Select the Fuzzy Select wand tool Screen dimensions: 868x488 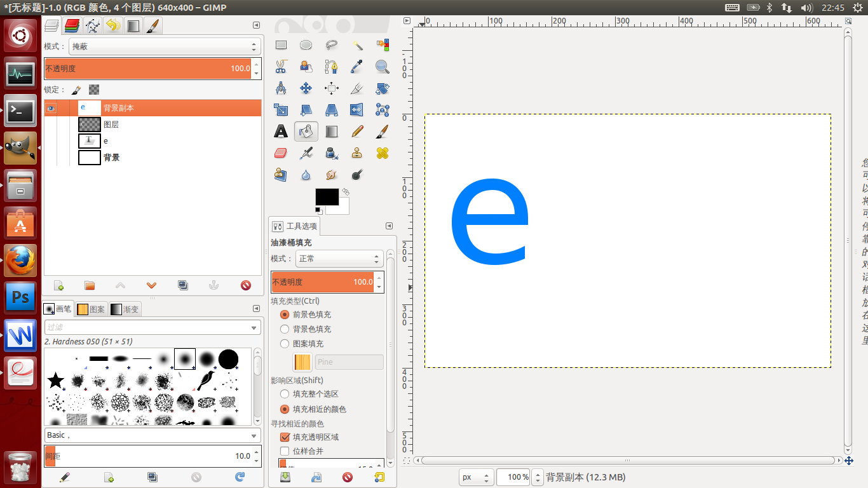[357, 45]
